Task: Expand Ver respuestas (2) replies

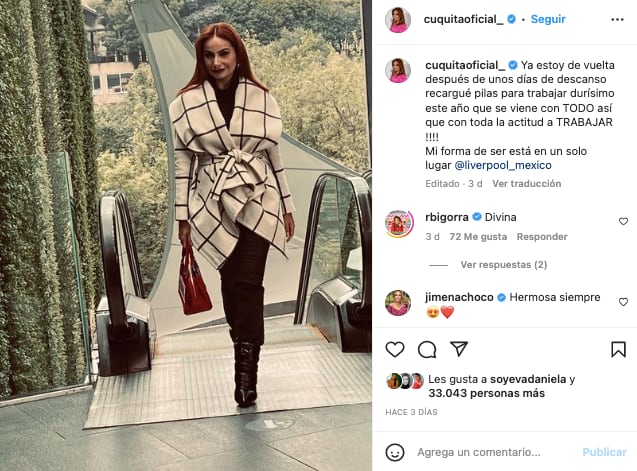Action: tap(504, 265)
